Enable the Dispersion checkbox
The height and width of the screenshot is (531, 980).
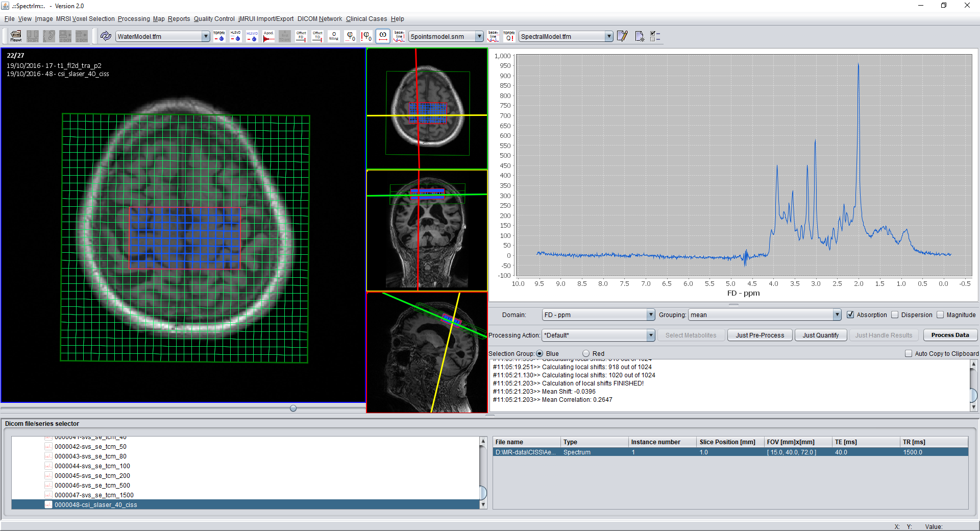895,315
